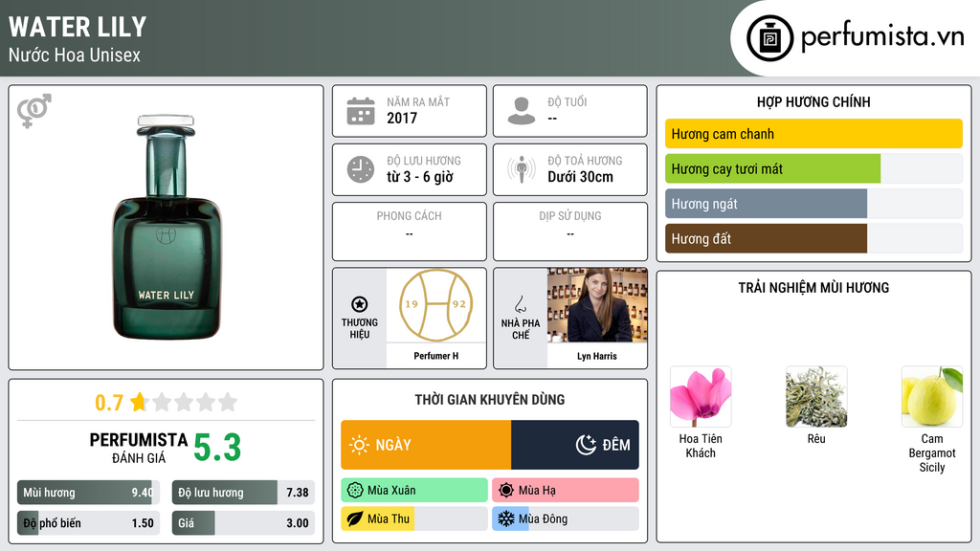Viewport: 980px width, 551px height.
Task: Select the Cam Bergamot Sicily note image
Action: (932, 397)
